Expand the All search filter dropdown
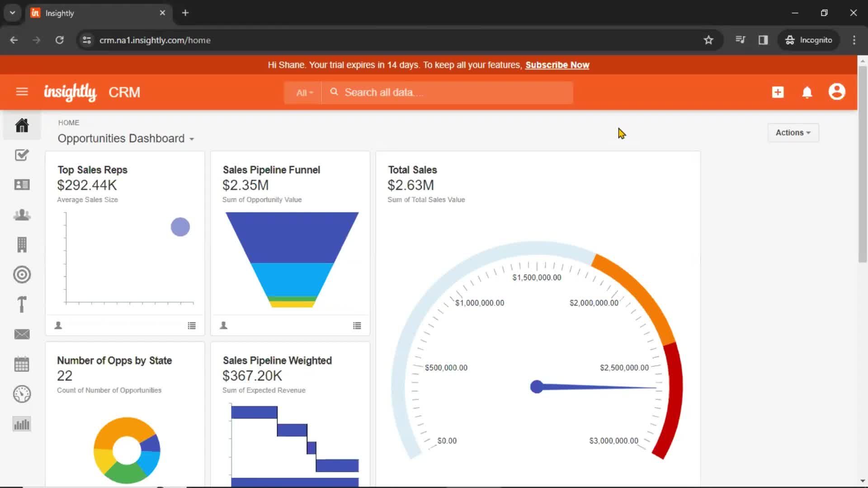 point(304,92)
